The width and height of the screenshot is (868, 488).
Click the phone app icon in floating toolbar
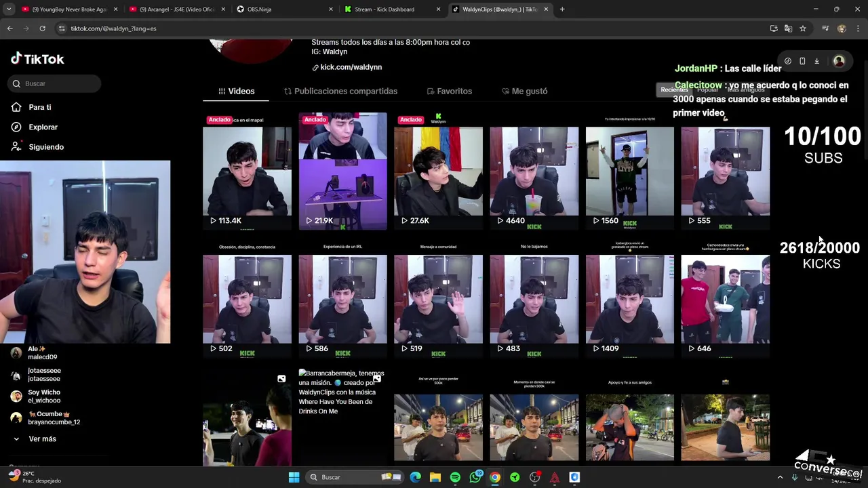coord(802,61)
